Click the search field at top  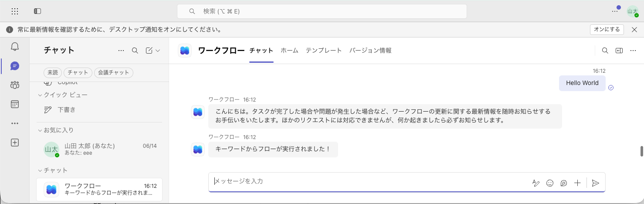pos(322,11)
